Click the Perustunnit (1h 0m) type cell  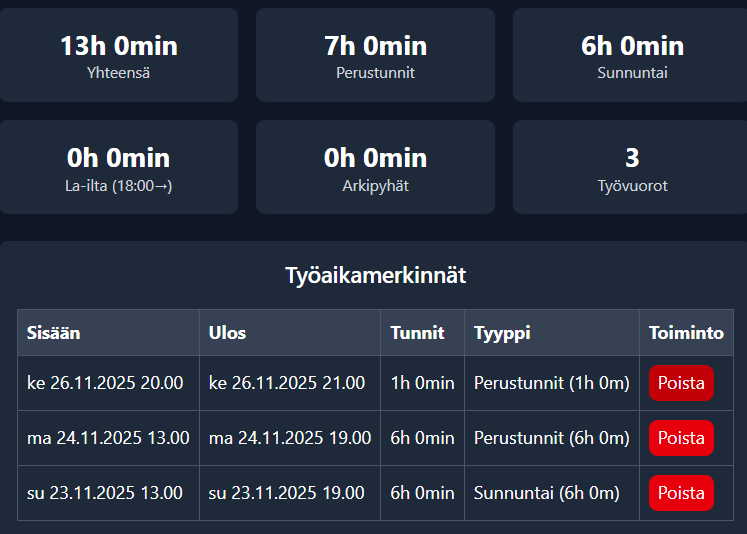tap(551, 383)
